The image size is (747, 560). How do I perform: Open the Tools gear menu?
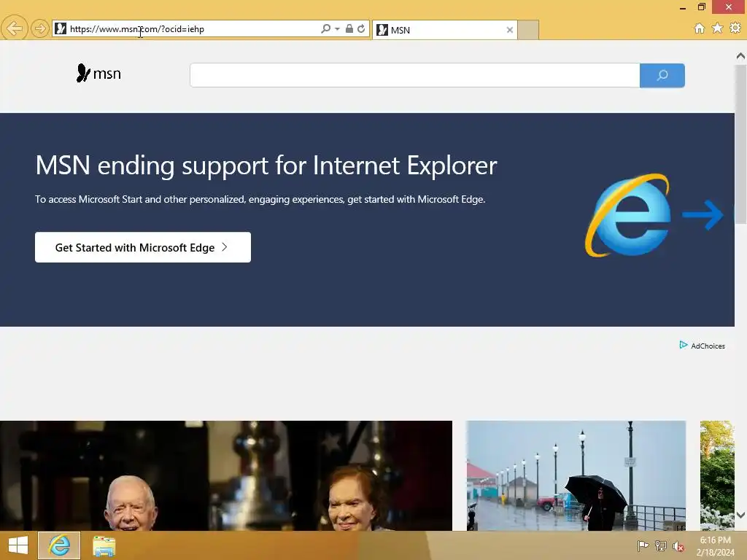click(735, 28)
